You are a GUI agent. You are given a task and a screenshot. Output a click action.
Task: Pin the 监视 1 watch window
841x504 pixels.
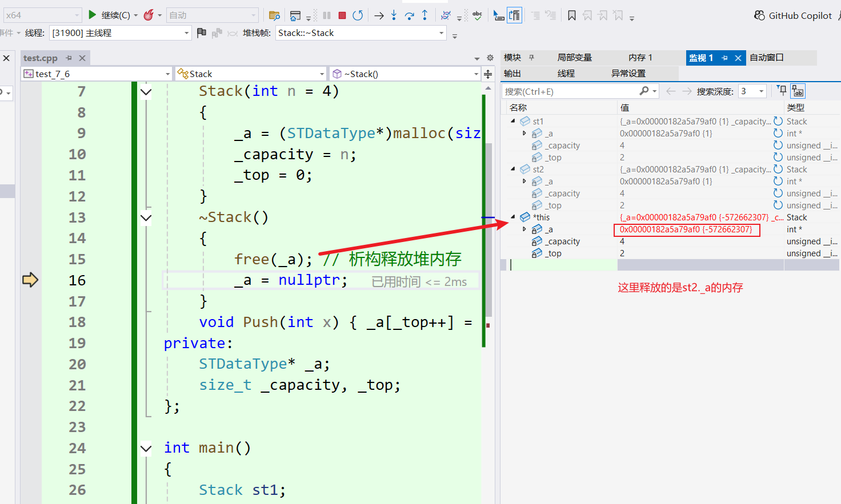coord(725,58)
